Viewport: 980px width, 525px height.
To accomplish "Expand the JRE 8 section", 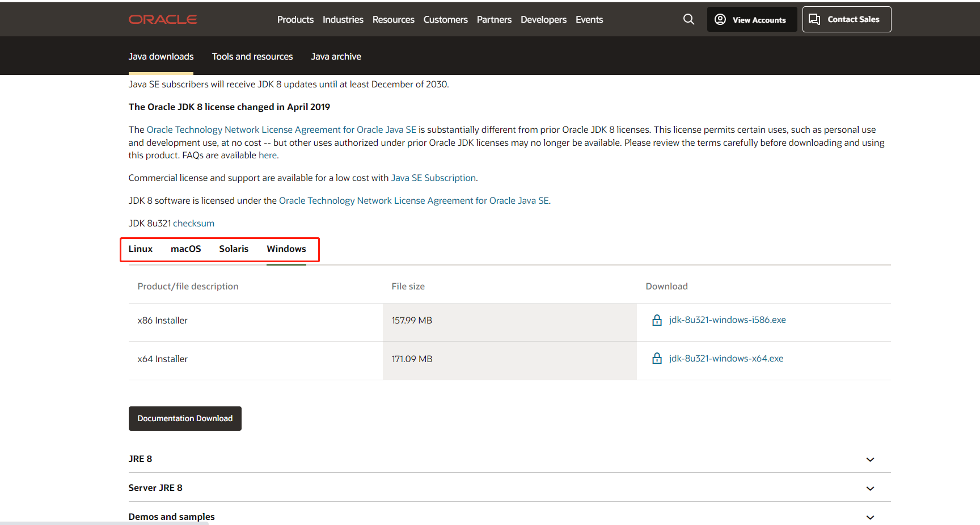I will click(871, 459).
